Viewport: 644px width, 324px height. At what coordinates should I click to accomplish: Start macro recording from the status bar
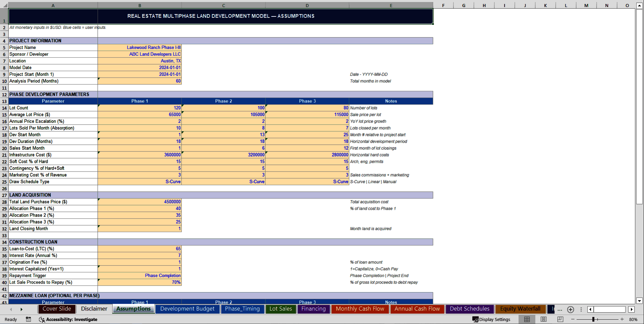(x=28, y=319)
